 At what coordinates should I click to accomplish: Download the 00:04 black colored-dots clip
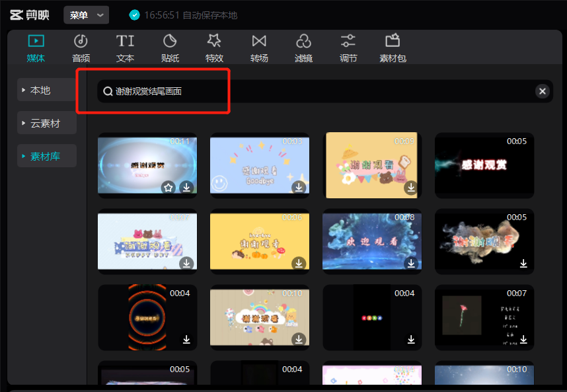tap(411, 339)
